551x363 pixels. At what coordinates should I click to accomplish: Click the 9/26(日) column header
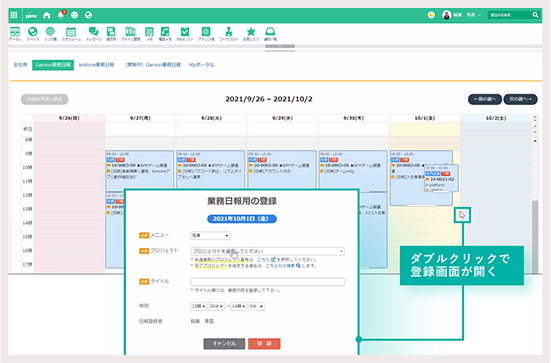tap(69, 118)
